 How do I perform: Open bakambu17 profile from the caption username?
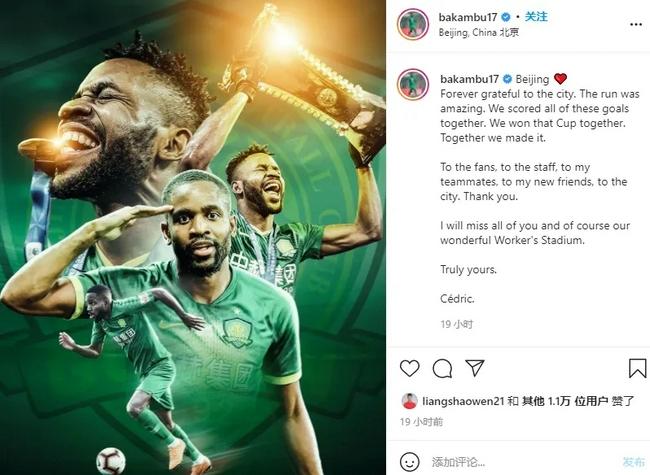469,79
